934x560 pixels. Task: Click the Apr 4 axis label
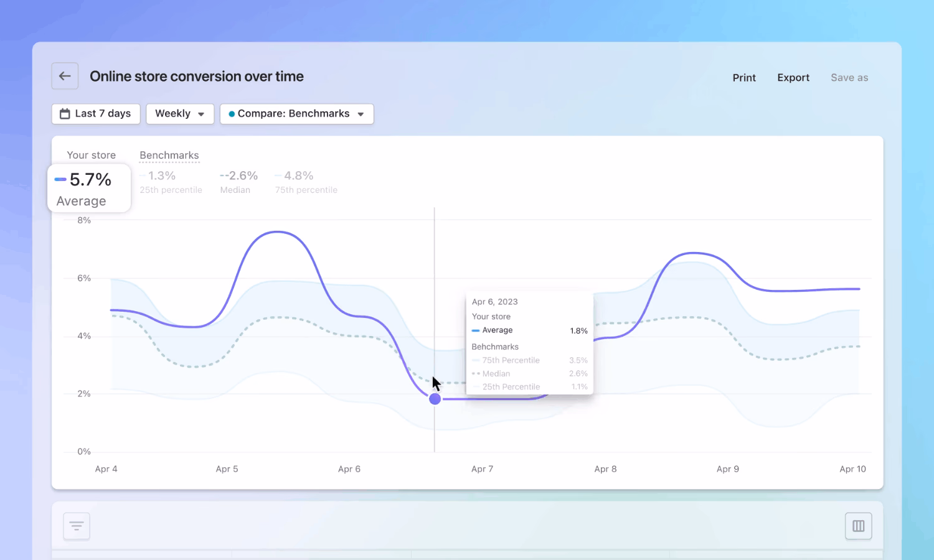[106, 469]
